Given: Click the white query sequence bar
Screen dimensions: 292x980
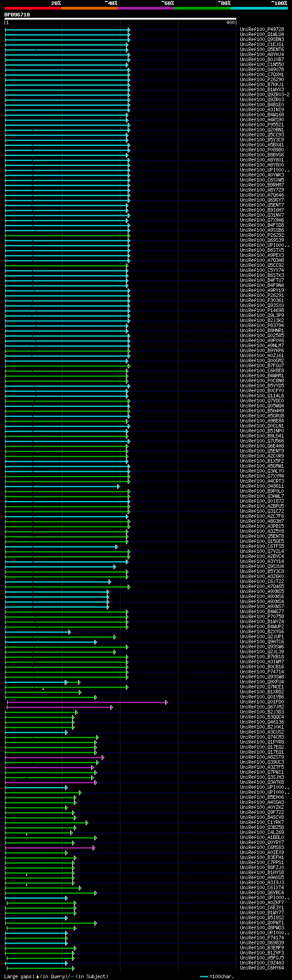Looking at the screenshot, I should click(x=120, y=19).
